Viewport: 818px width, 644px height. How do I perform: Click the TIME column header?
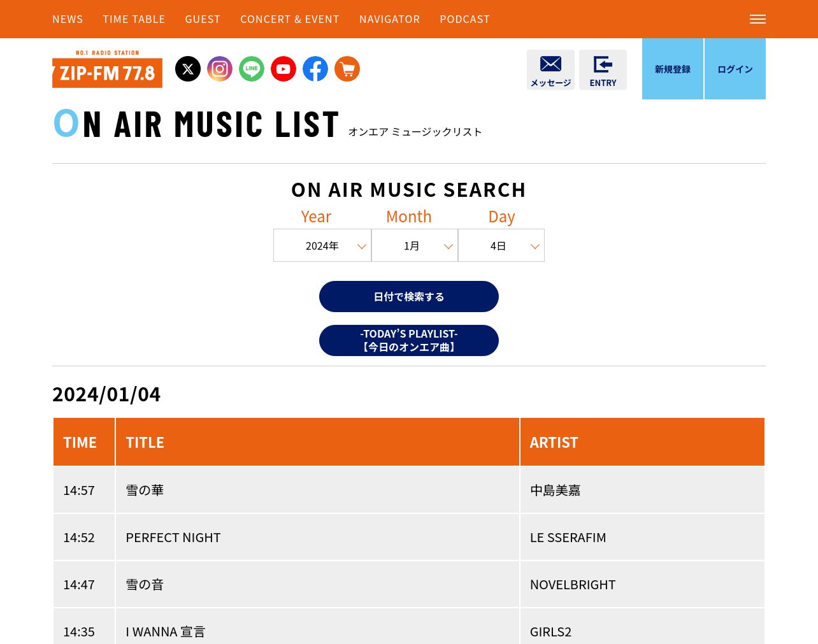pyautogui.click(x=84, y=442)
